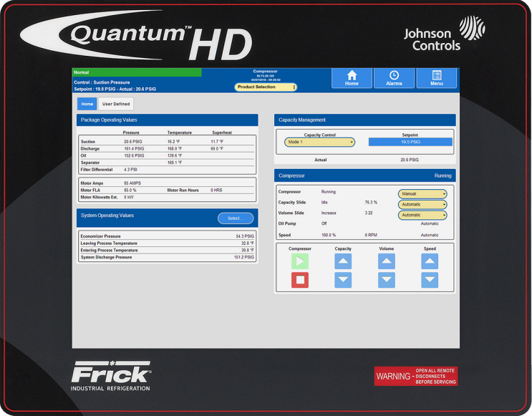Click System Discharge Pressure 151.2 PSIG
Viewport: 532px width, 416px height.
pos(244,257)
